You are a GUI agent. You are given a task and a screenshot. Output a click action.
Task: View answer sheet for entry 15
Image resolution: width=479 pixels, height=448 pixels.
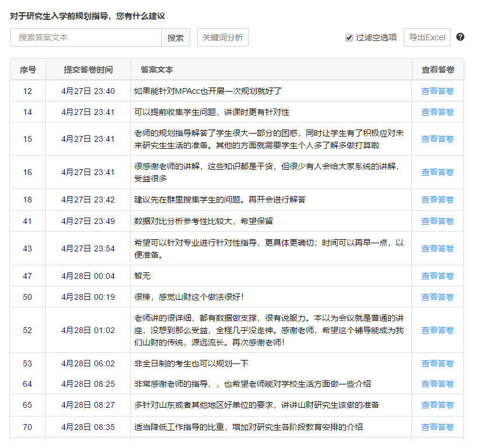(438, 139)
